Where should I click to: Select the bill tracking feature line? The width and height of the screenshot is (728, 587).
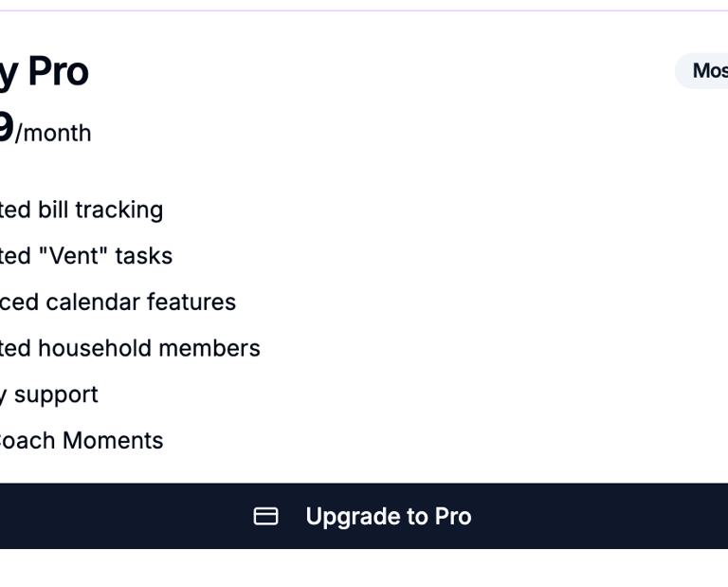point(82,210)
